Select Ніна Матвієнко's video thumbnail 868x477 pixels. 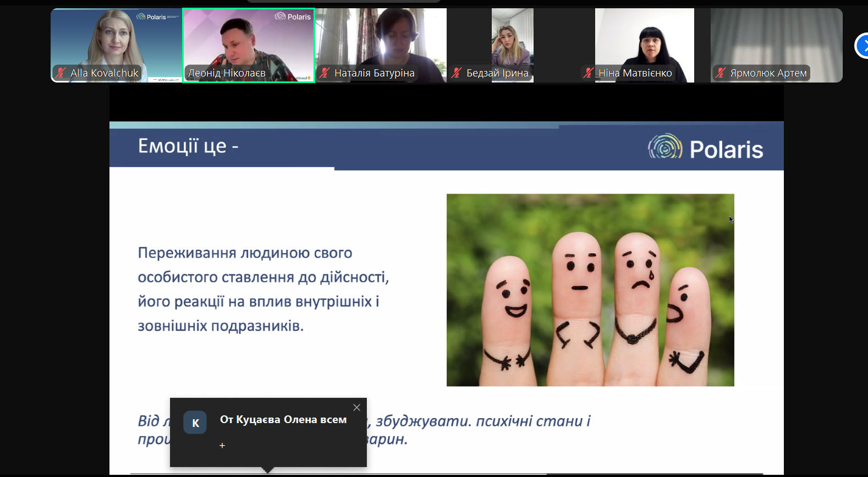pyautogui.click(x=644, y=45)
